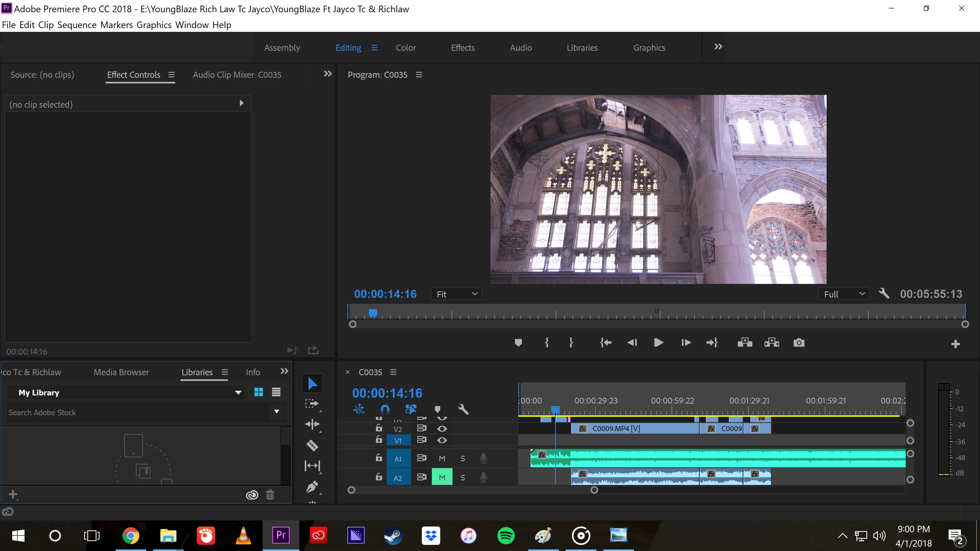Click the Export Frame camera icon
This screenshot has height=551, width=980.
(799, 343)
